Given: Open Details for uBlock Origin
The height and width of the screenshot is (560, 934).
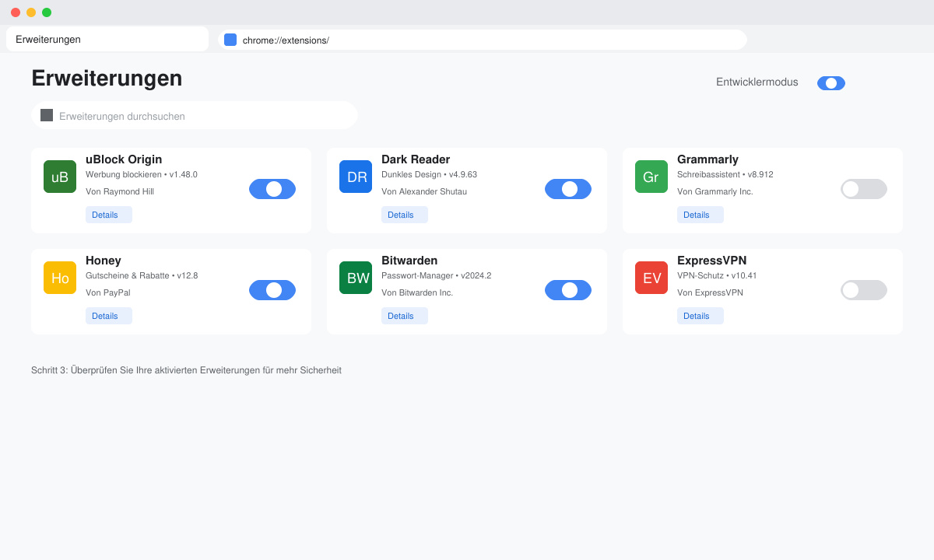Looking at the screenshot, I should click(109, 215).
